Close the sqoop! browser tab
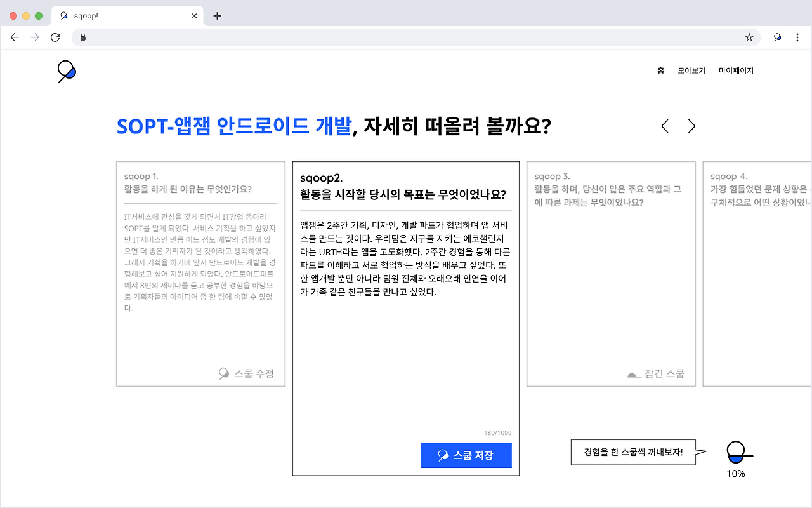Viewport: 812px width, 508px height. (x=195, y=16)
